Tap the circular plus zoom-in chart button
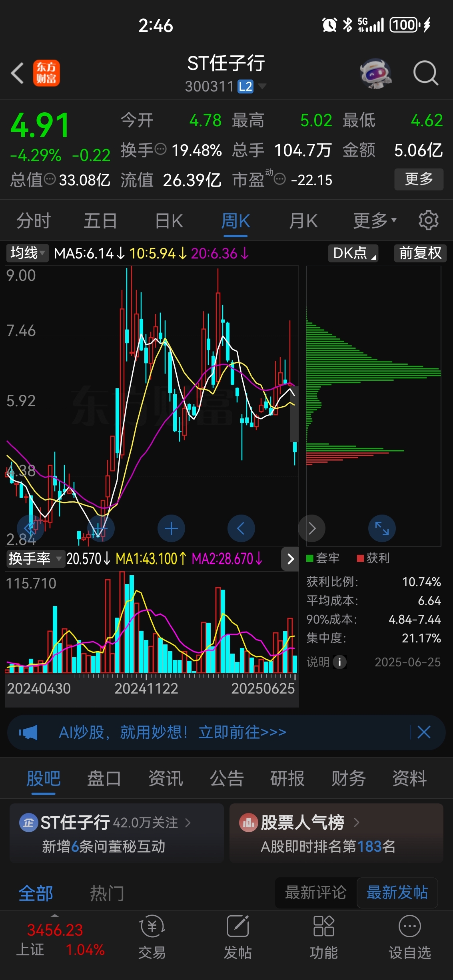The width and height of the screenshot is (453, 980). click(171, 529)
